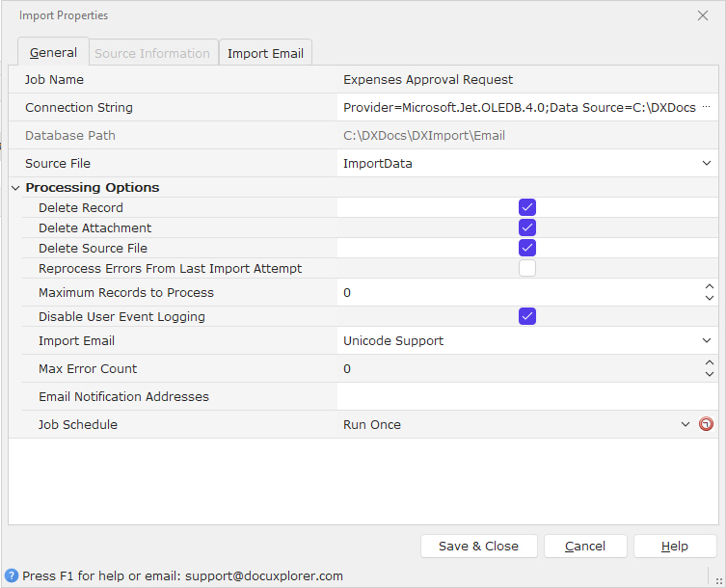
Task: Increase Maximum Records to Process value
Action: pyautogui.click(x=710, y=287)
